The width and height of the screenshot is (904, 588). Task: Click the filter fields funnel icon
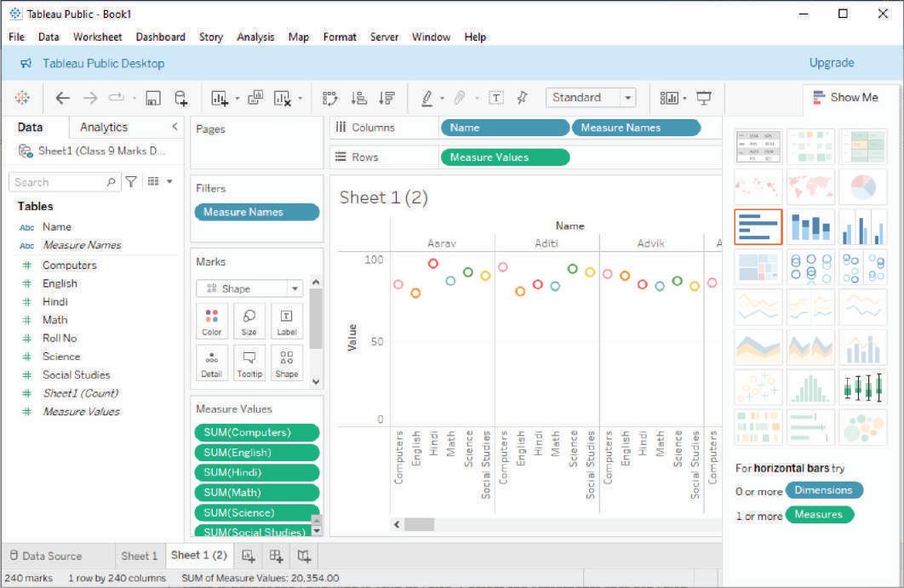coord(131,182)
